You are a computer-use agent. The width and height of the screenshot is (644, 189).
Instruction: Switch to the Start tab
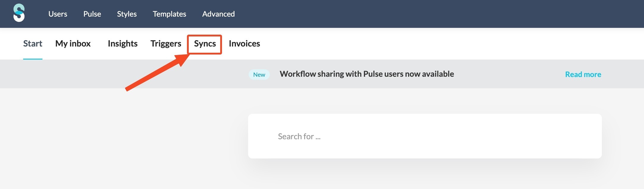(33, 44)
